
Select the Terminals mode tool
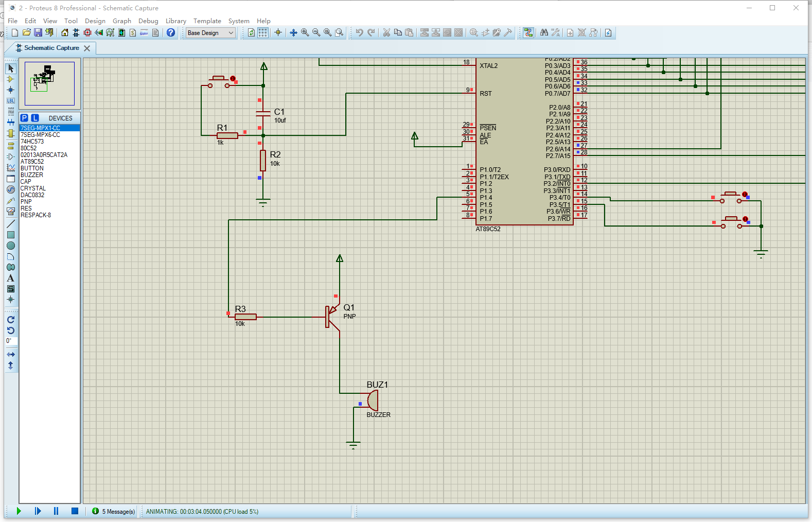tap(11, 146)
